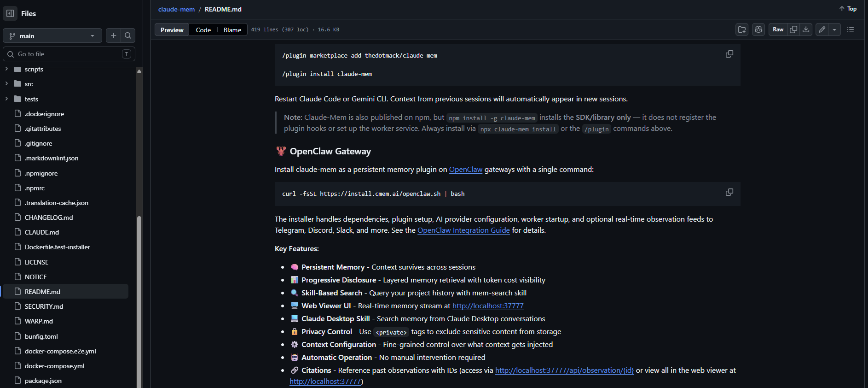868x388 pixels.
Task: Open the api/observation/{id} link
Action: pyautogui.click(x=564, y=370)
